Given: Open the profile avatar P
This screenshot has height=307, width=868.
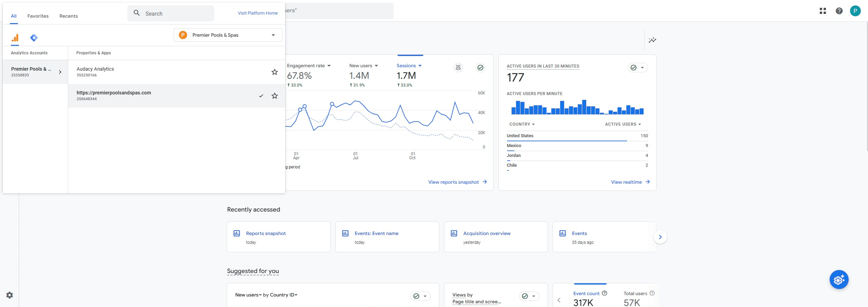Looking at the screenshot, I should coord(856,11).
